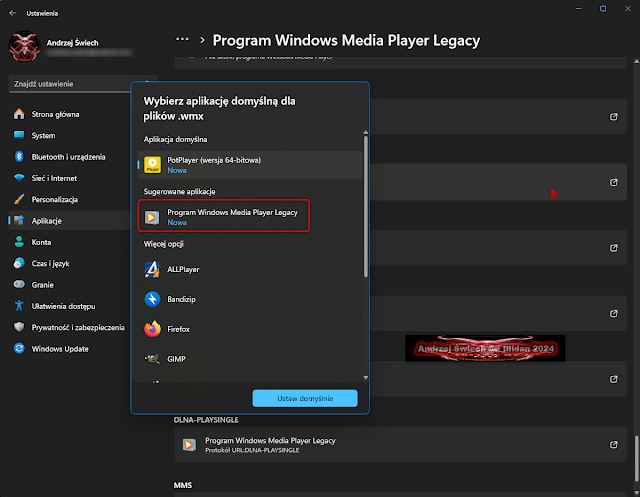The image size is (640, 497).
Task: Open Bluetooth i urządzenia settings
Action: click(69, 157)
